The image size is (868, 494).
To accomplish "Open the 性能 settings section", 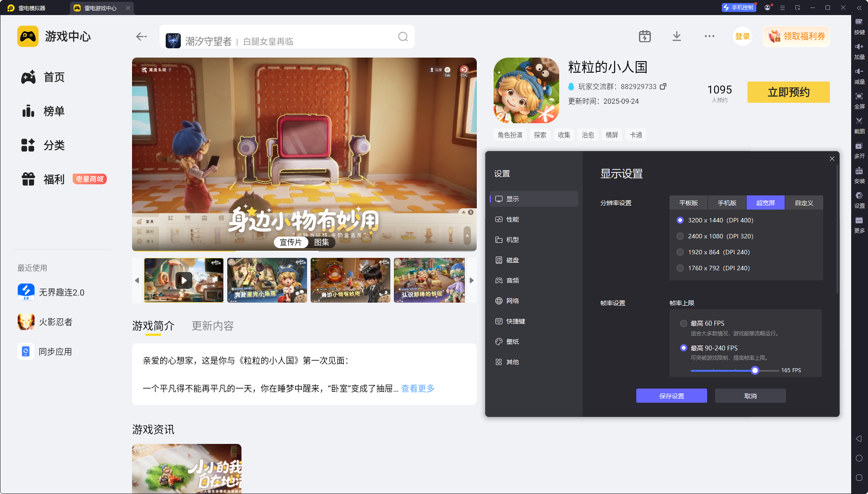I will [x=513, y=219].
